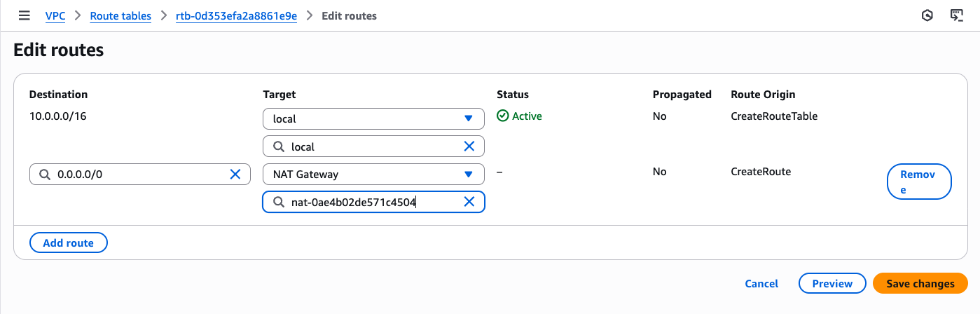The image size is (980, 314).
Task: Clear the nat-0ae4b02de571c4504 target value
Action: pos(469,203)
